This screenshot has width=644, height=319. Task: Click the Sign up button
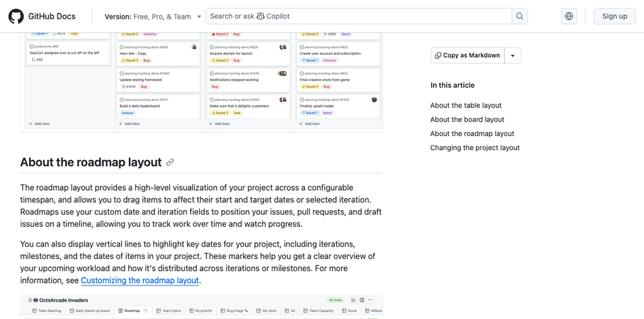(x=614, y=16)
